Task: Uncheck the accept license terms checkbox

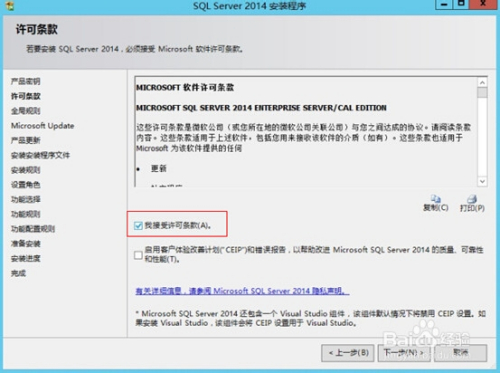Action: click(x=138, y=226)
